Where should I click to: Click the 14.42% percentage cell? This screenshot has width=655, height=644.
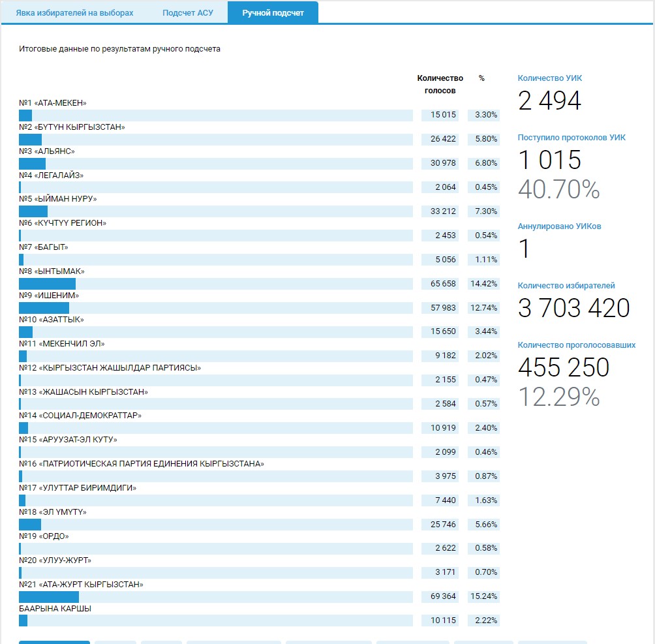point(483,284)
